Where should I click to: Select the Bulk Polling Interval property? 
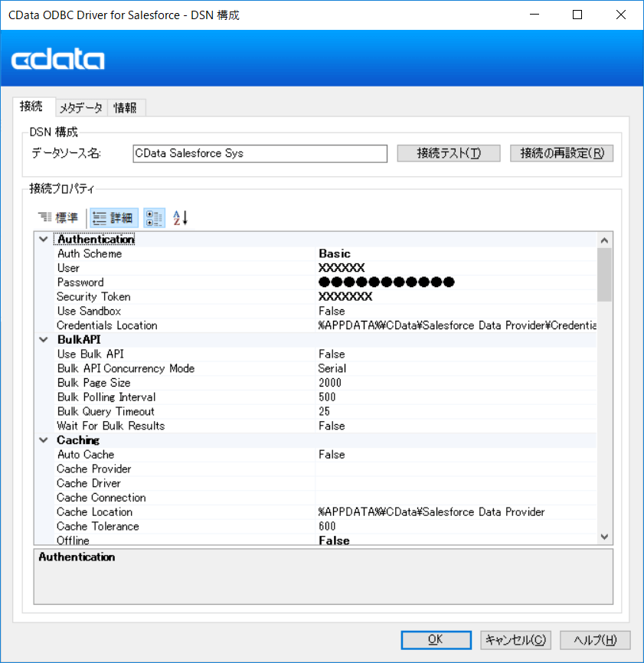[x=325, y=397]
